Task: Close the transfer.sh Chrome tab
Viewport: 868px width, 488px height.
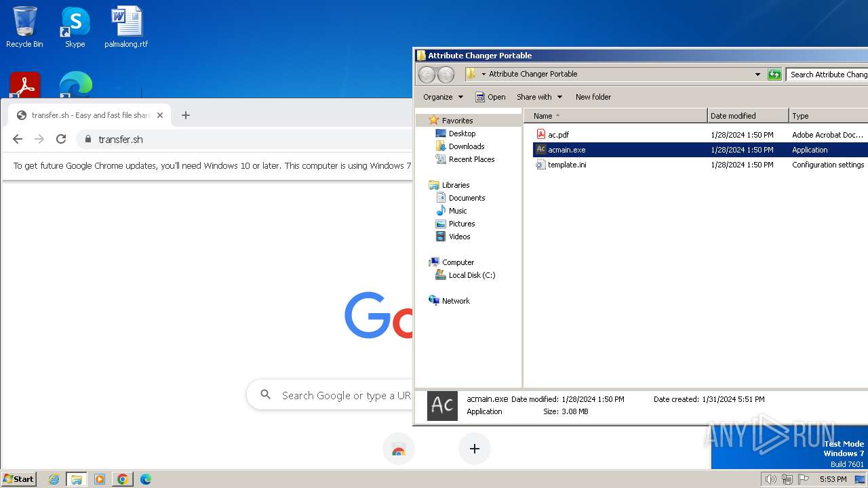Action: (x=160, y=115)
